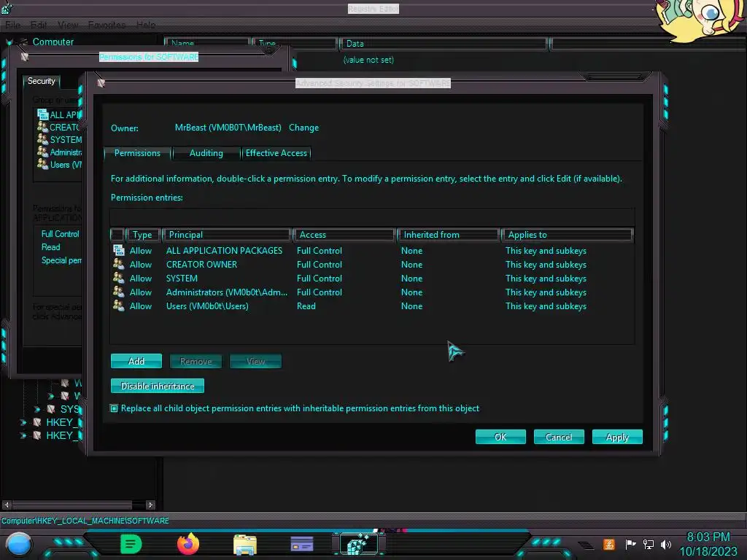
Task: Click the volume speaker tray icon
Action: 666,544
